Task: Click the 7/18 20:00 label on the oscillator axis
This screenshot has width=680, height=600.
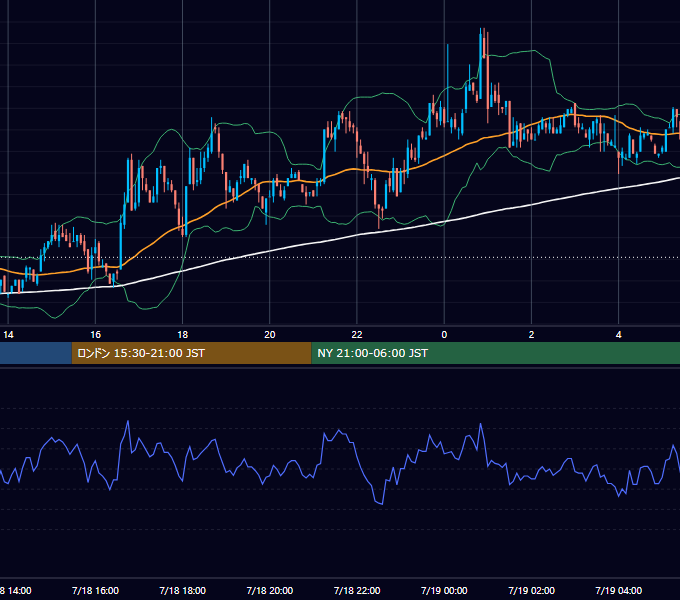Action: click(x=270, y=590)
